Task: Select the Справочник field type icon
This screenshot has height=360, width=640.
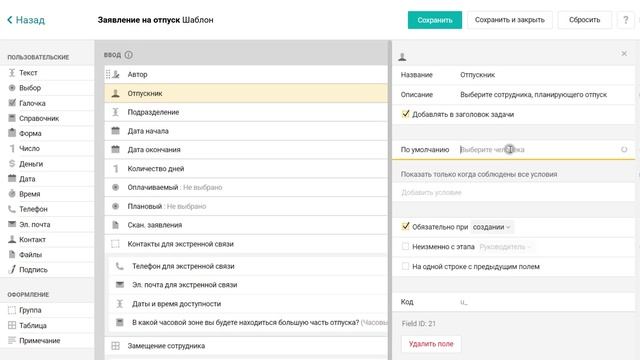Action: tap(12, 118)
